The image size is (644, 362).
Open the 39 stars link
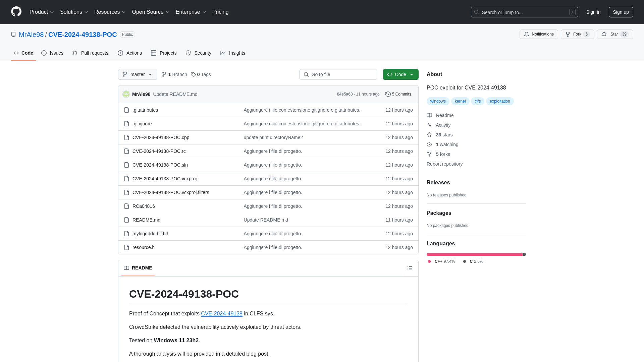point(440,135)
